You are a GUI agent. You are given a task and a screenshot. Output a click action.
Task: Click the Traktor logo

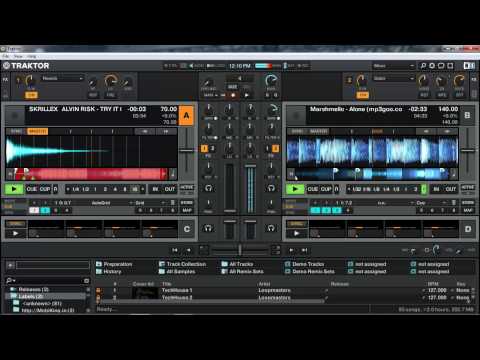[26, 66]
